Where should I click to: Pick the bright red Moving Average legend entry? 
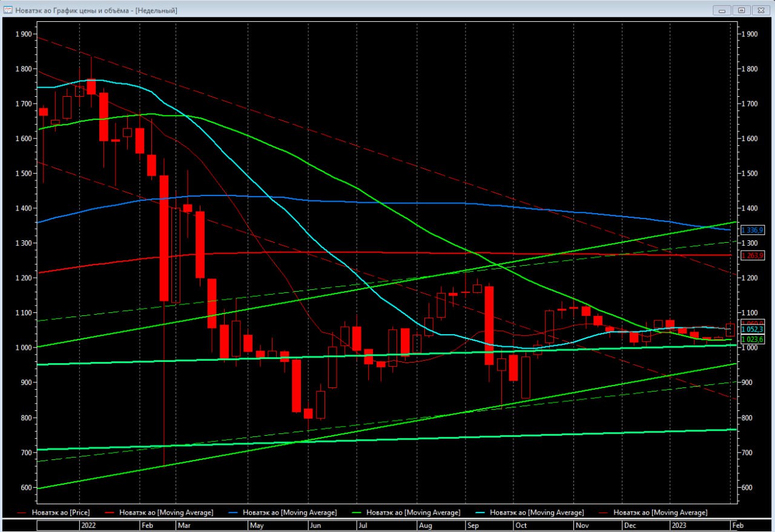click(x=167, y=513)
